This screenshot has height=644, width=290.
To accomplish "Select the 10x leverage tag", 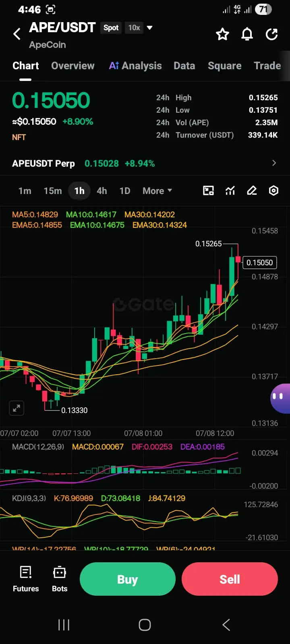I will click(x=134, y=28).
